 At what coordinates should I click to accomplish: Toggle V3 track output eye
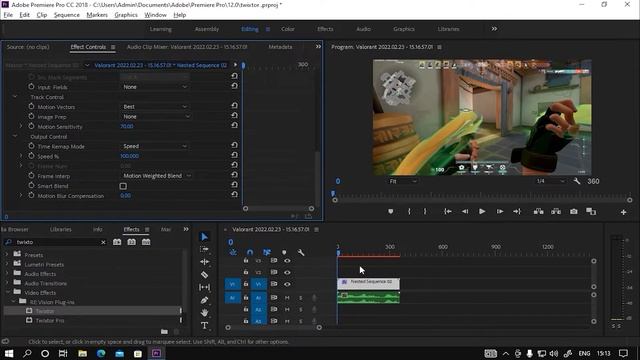287,260
